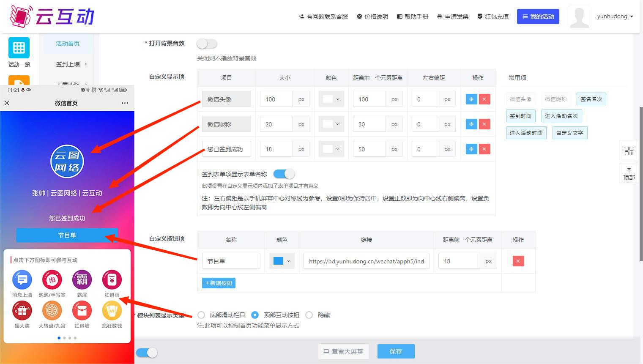Tap the 摇大奖 gift icon in preview

pyautogui.click(x=22, y=311)
